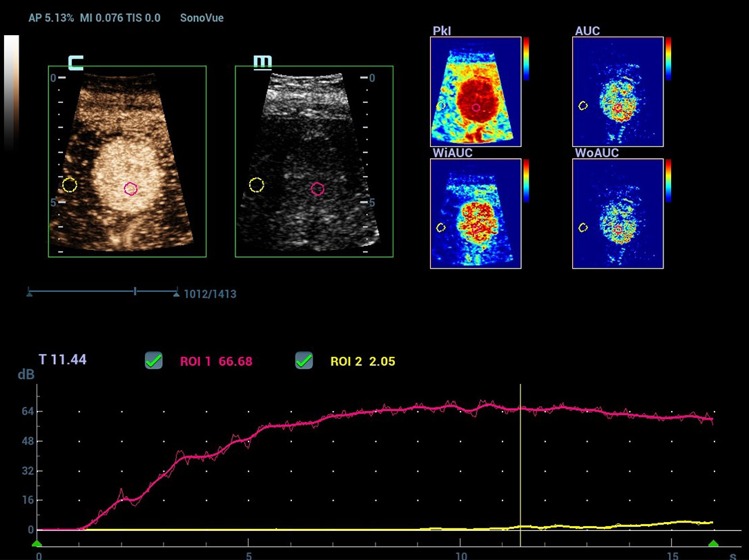This screenshot has height=560, width=749.
Task: Select the pink ROI circle in contrast image
Action: tap(131, 189)
